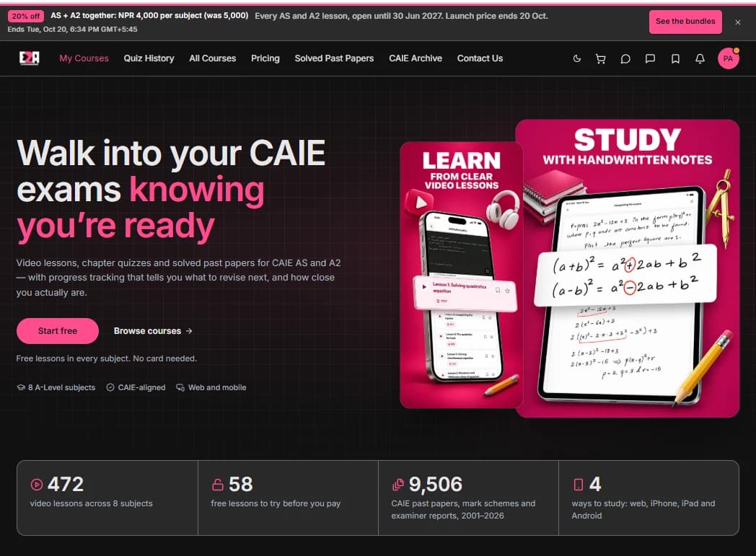Open the shopping cart
756x556 pixels.
pos(601,59)
